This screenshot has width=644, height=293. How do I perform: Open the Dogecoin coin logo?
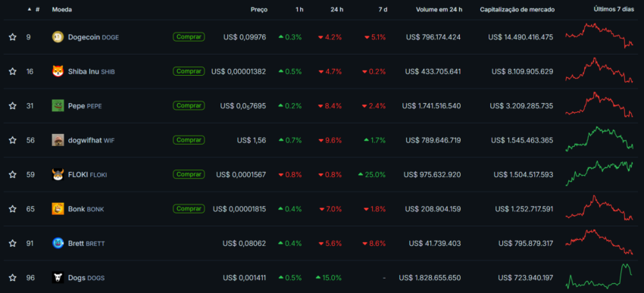click(x=58, y=37)
